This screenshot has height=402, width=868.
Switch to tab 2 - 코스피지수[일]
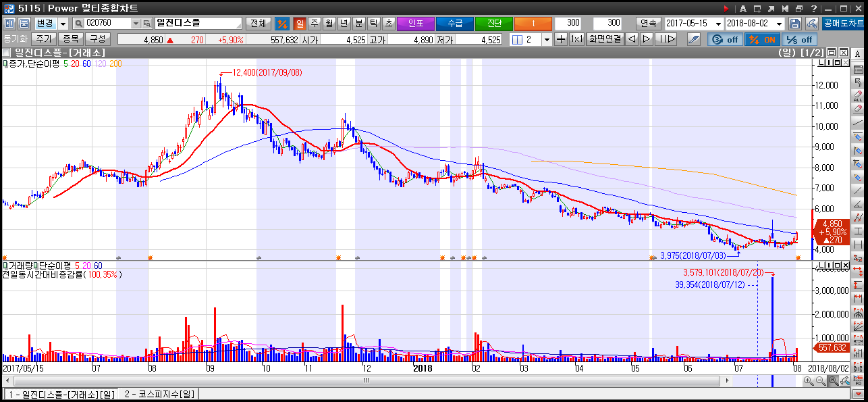tap(159, 394)
